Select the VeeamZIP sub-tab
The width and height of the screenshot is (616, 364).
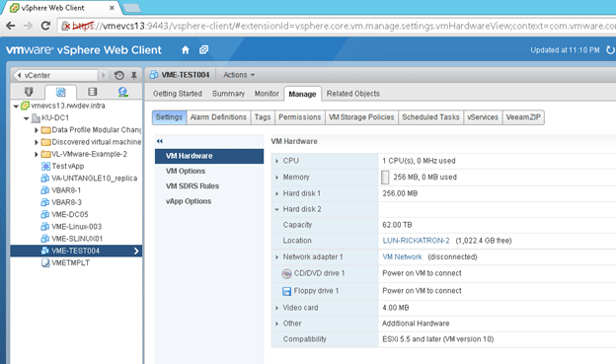coord(523,117)
